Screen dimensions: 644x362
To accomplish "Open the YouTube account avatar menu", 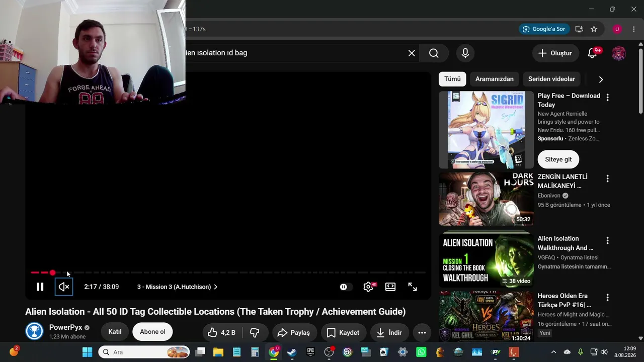I will click(x=619, y=53).
